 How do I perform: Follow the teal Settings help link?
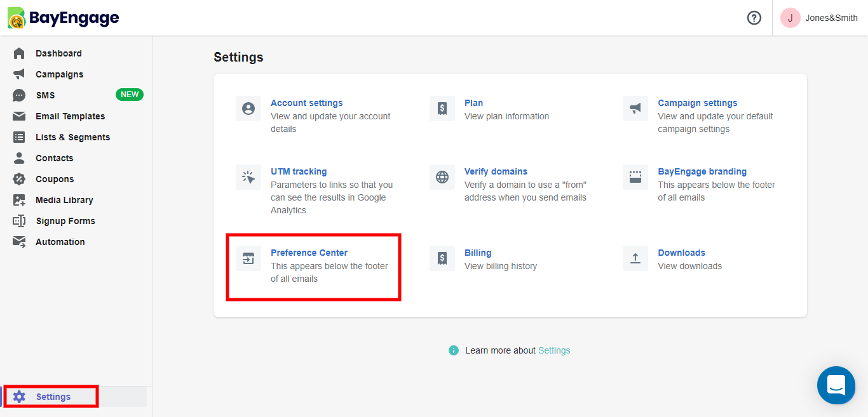click(554, 350)
